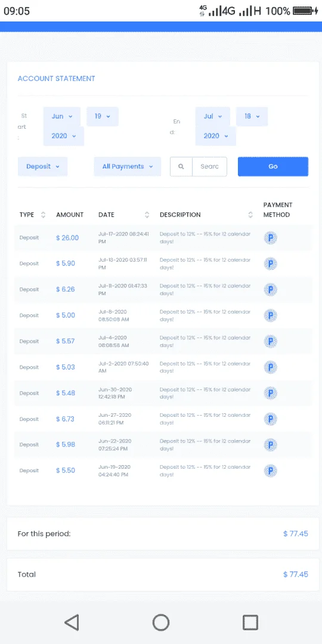Screen dimensions: 322x644
Task: Open the end month Jul dropdown
Action: click(213, 117)
